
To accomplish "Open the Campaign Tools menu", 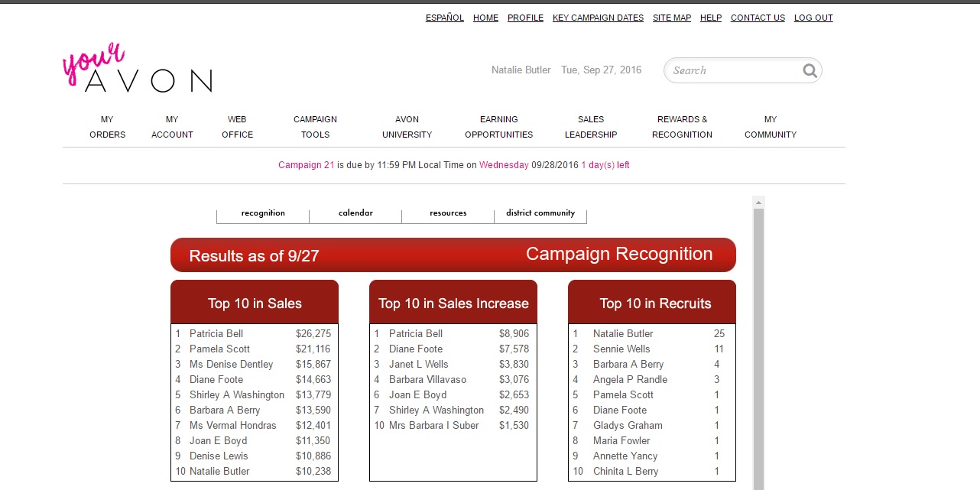I will coord(315,127).
